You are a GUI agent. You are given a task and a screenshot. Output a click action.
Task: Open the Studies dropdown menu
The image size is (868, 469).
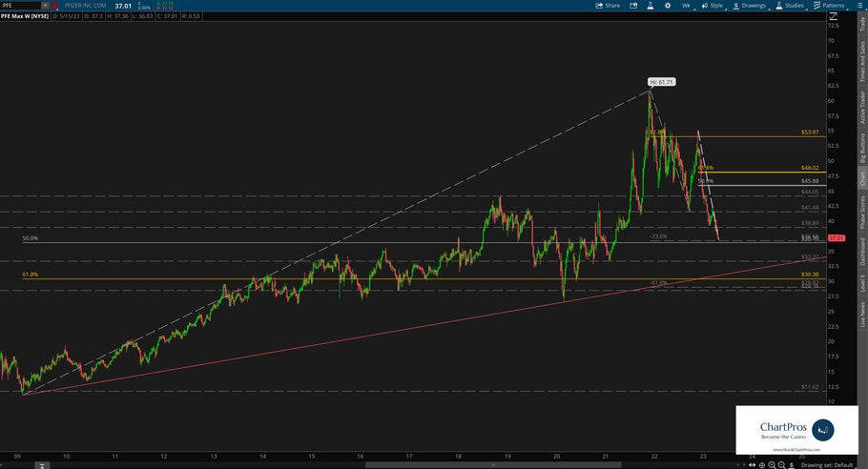pos(790,6)
